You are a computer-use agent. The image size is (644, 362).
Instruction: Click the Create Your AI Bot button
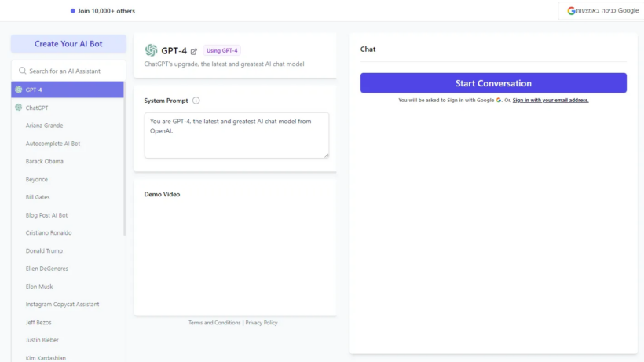coord(68,44)
